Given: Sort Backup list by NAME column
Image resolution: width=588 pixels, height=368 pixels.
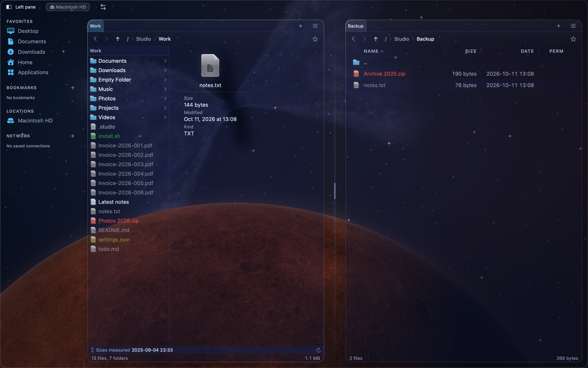Looking at the screenshot, I should (373, 51).
